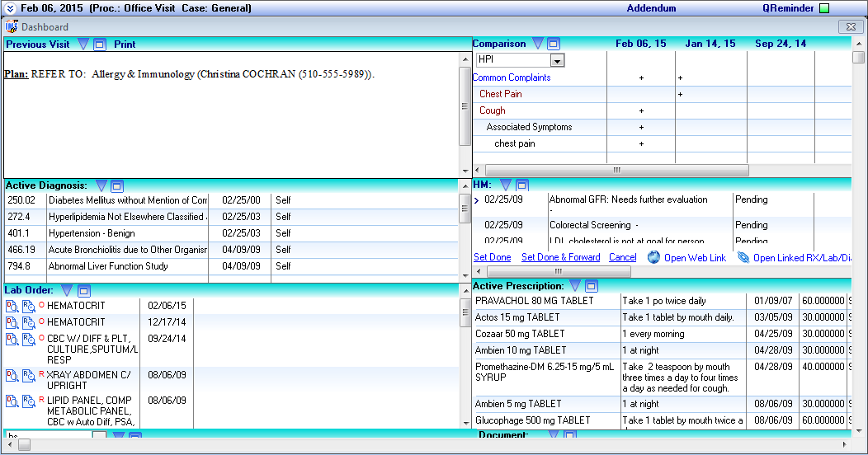
Task: Click view icon for first HEMATOCRIT order
Action: tap(12, 307)
